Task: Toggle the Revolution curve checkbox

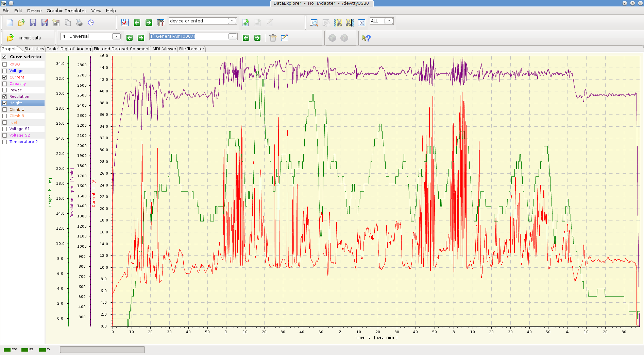Action: pyautogui.click(x=5, y=96)
